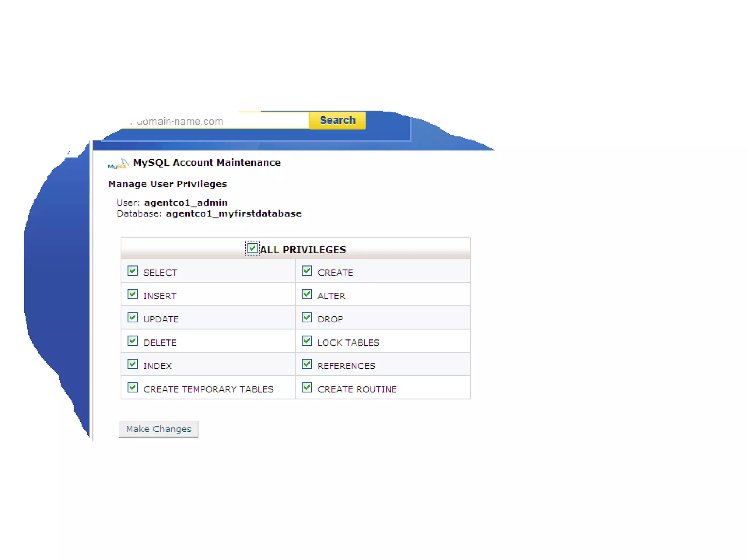Uncheck the INDEX privilege
Viewport: 747px width, 560px height.
[133, 364]
